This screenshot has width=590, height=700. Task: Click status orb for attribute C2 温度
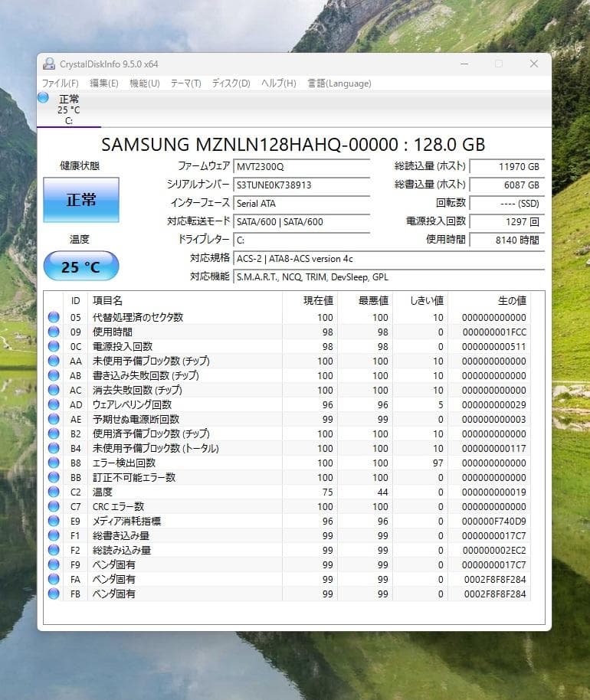pyautogui.click(x=54, y=492)
